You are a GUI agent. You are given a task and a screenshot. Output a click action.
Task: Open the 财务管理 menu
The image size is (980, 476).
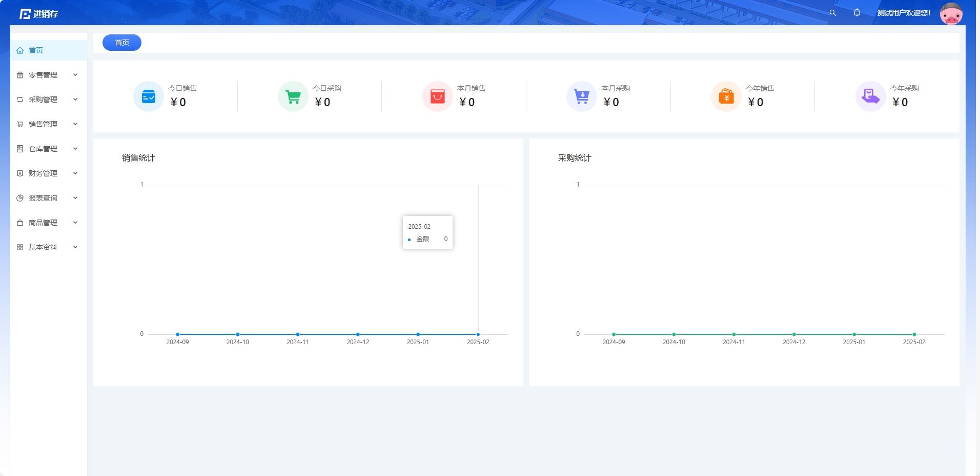click(x=48, y=173)
